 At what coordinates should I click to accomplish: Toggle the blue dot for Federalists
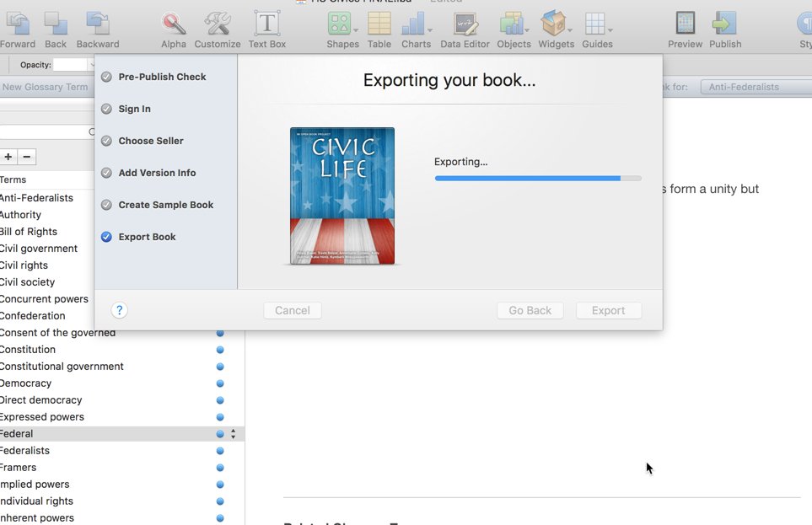[x=220, y=451]
